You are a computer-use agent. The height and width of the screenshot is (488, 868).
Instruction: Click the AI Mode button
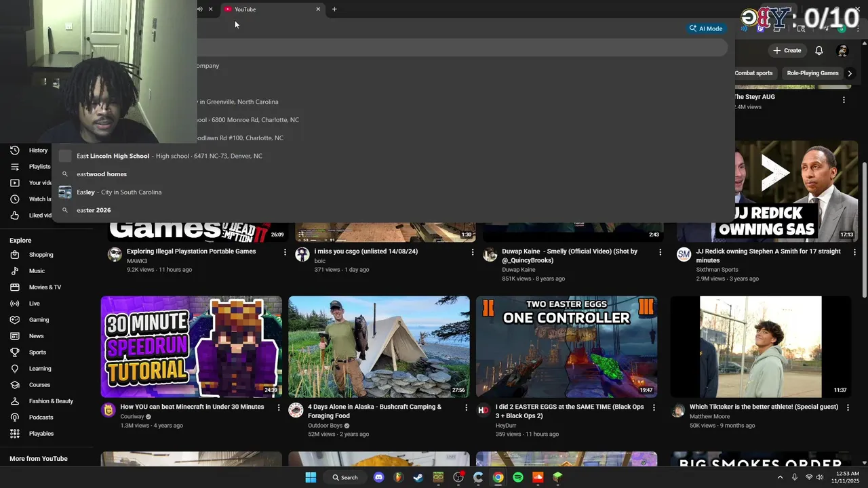tap(706, 28)
